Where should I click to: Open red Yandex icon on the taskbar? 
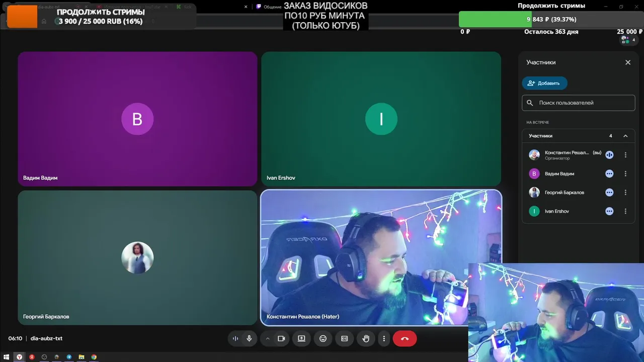pyautogui.click(x=32, y=357)
